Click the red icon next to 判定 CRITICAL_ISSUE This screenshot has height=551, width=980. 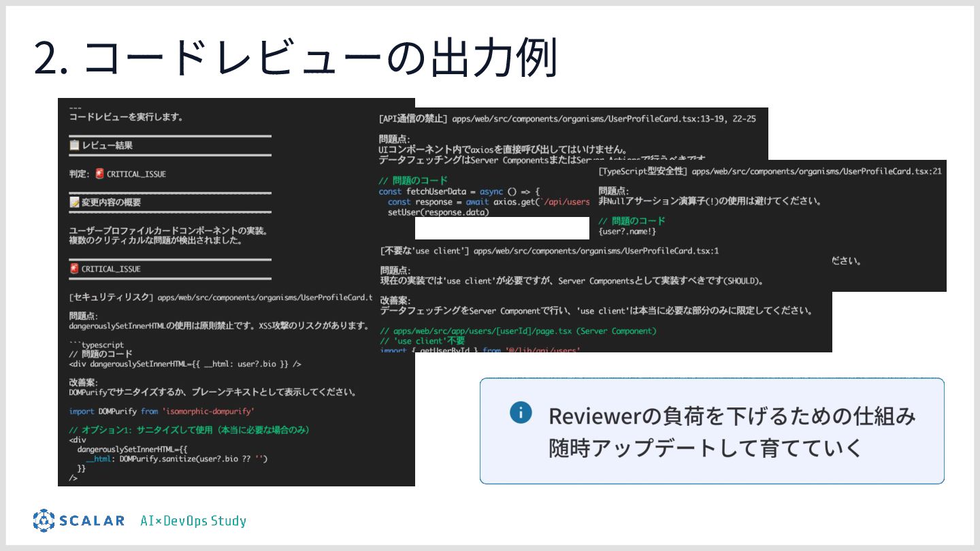99,173
